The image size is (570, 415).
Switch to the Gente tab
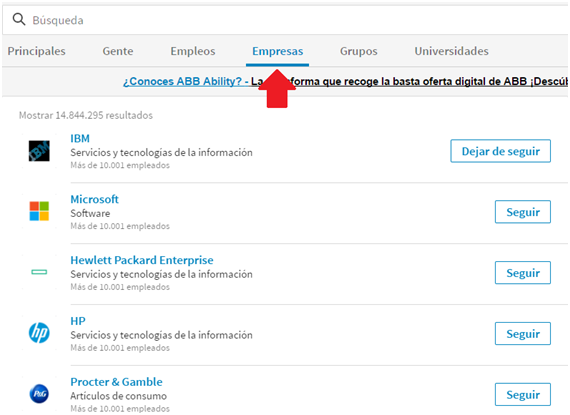(118, 51)
